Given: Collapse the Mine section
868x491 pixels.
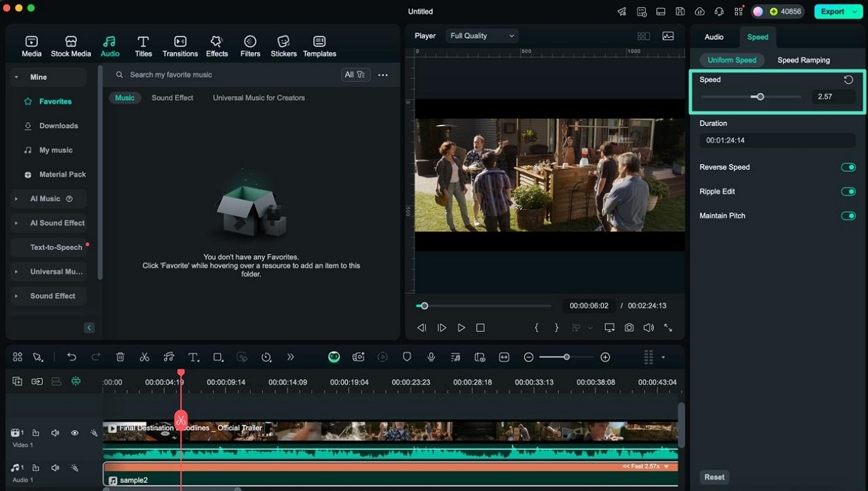Looking at the screenshot, I should click(x=16, y=77).
